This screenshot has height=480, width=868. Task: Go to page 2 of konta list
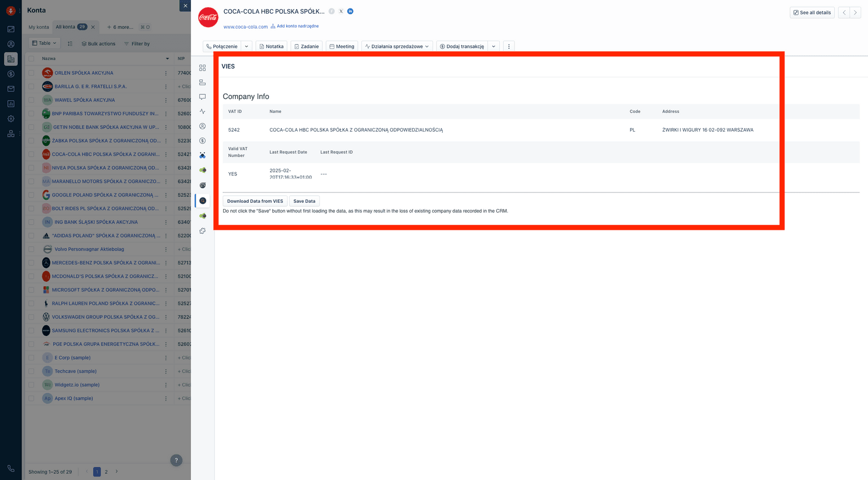pos(106,472)
